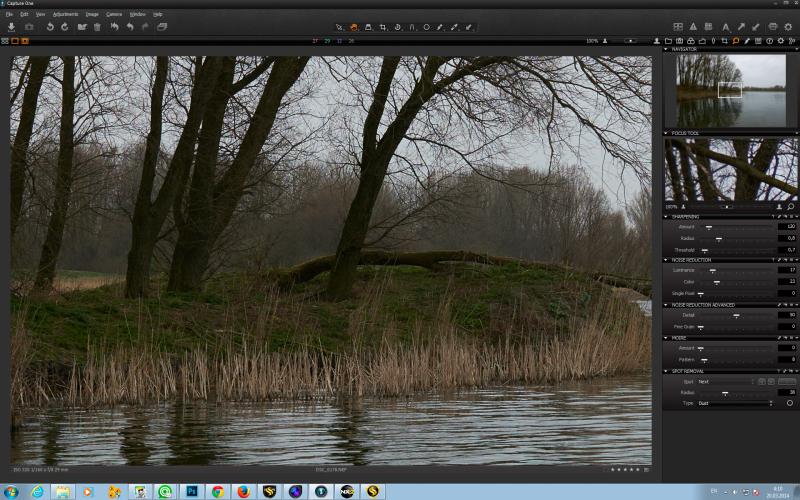800x500 pixels.
Task: Collapse the Noise Reduction panel
Action: pyautogui.click(x=666, y=260)
